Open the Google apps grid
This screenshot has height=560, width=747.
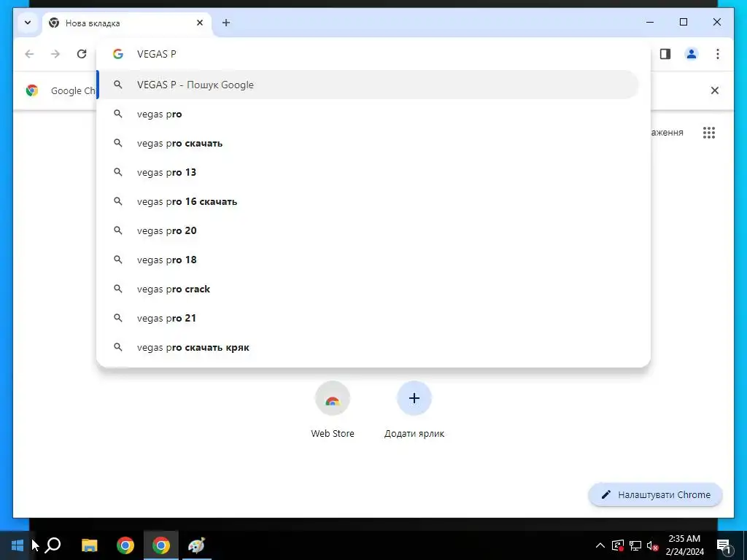pos(709,133)
